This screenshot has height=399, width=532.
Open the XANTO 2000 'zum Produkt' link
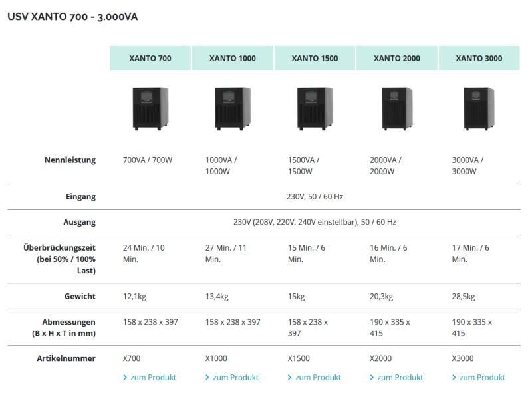pyautogui.click(x=396, y=377)
